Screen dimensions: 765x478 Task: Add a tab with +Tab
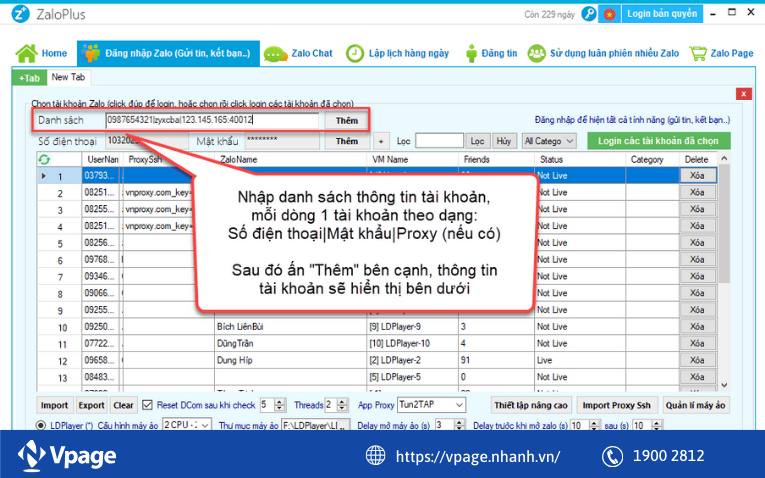tap(29, 78)
